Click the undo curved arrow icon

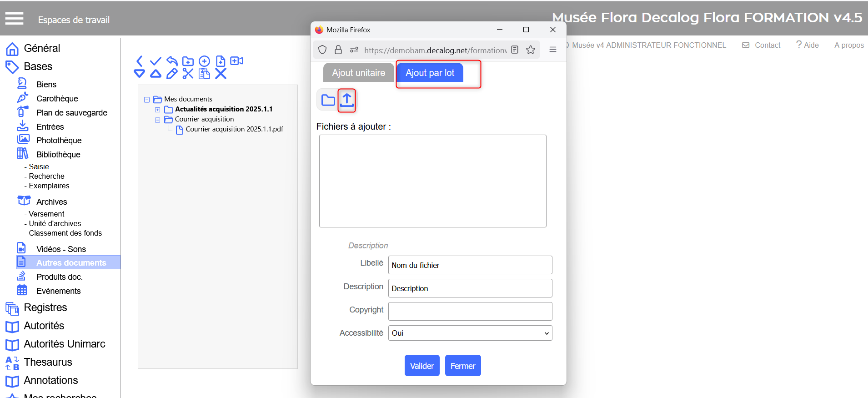click(x=172, y=61)
